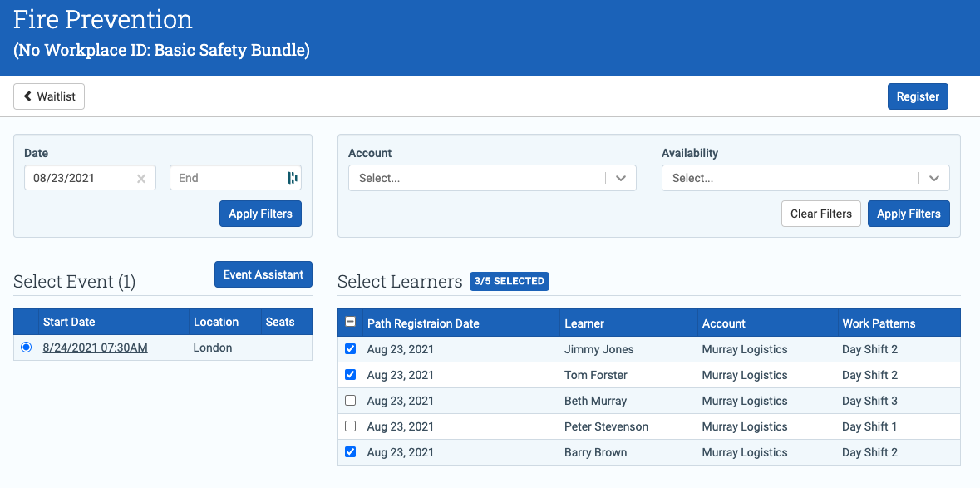Click the learner name Jimmy Jones
The height and width of the screenshot is (488, 980).
598,349
